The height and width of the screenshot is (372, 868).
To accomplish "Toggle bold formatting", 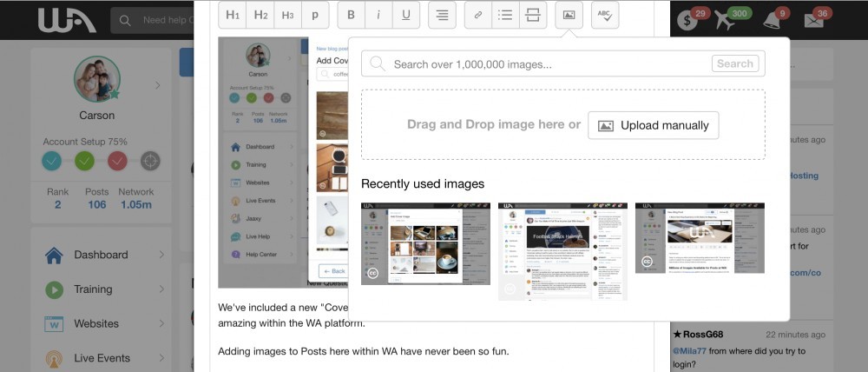I will (x=351, y=15).
